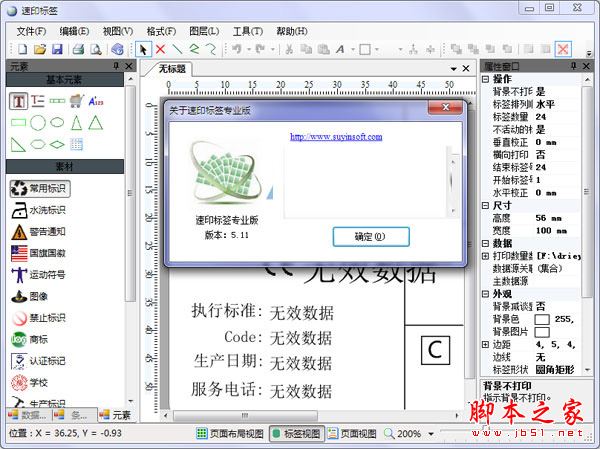
Task: Click the red X tool beside the pointer
Action: [x=161, y=49]
